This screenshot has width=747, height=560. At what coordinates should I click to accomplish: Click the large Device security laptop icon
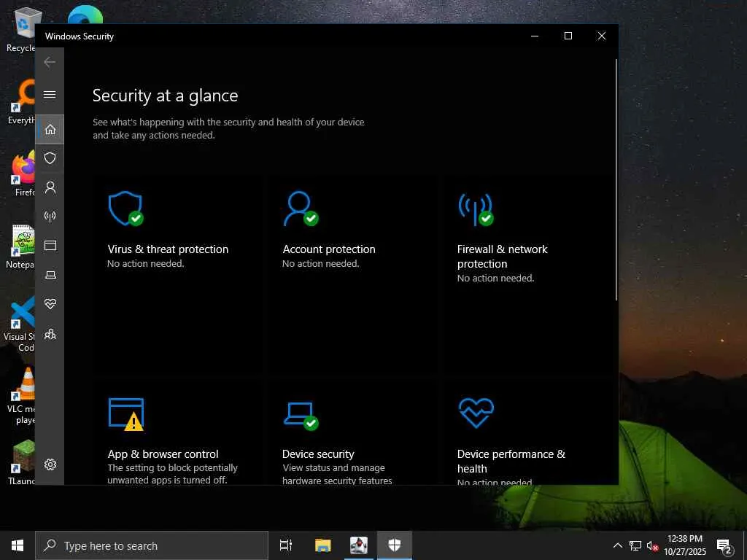[301, 416]
